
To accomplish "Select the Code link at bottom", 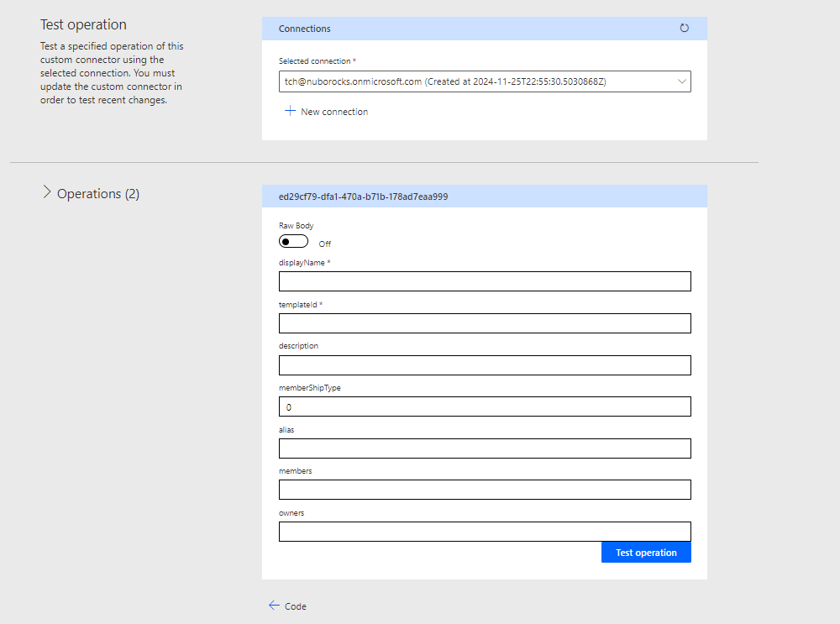I will coord(295,606).
